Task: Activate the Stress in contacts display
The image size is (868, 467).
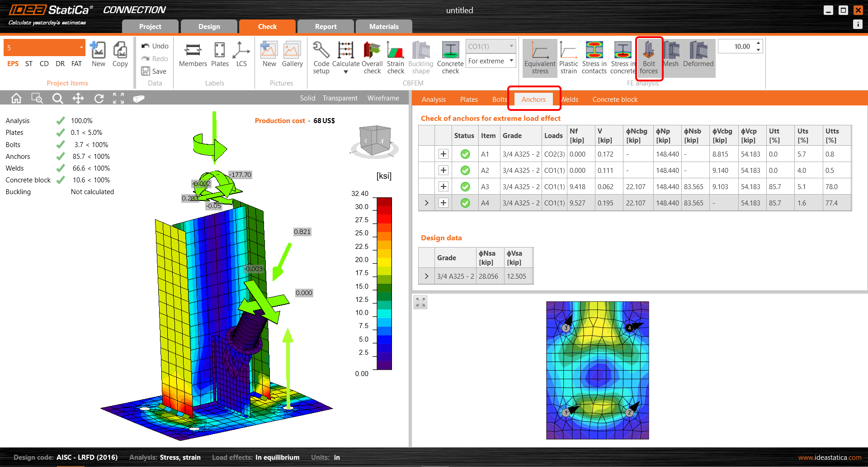Action: point(594,58)
